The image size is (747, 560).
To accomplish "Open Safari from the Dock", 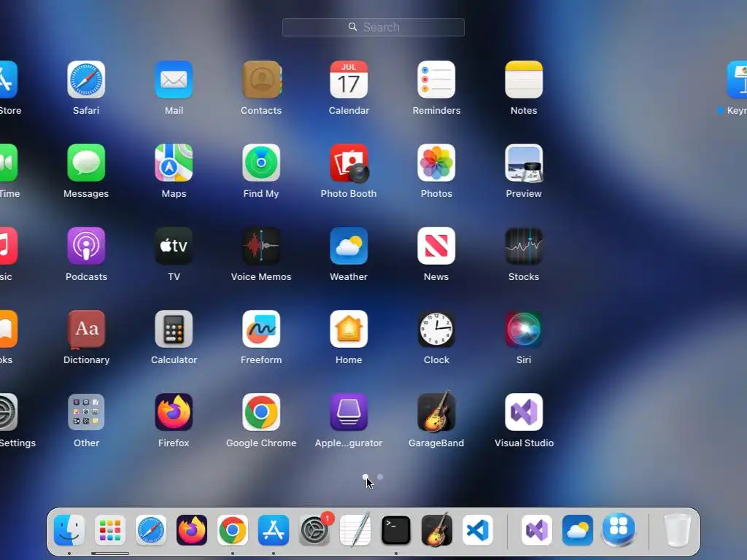I will (x=151, y=530).
